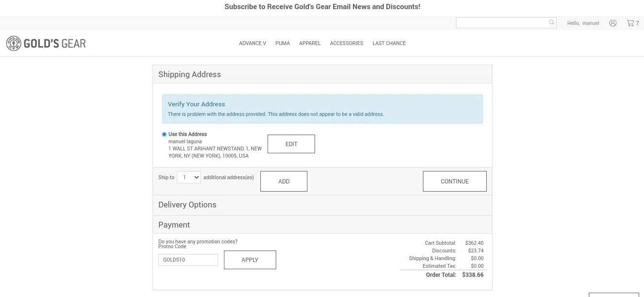644x297 pixels.
Task: Go to the APPAREL category
Action: (310, 43)
